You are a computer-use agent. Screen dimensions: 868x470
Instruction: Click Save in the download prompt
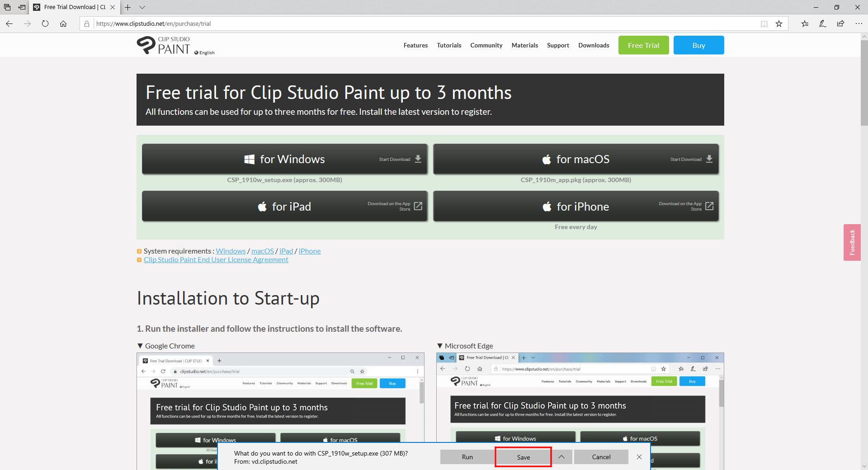pos(523,457)
